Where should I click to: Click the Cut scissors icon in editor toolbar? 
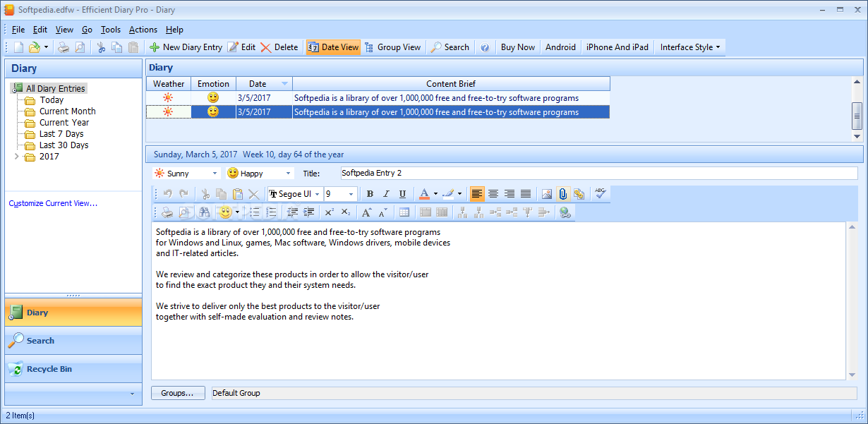(205, 194)
